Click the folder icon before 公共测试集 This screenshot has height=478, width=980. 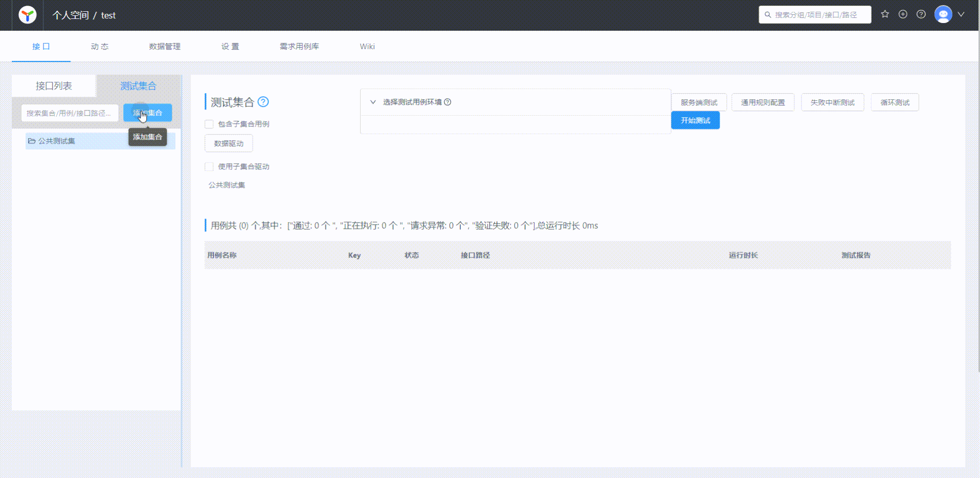(32, 141)
